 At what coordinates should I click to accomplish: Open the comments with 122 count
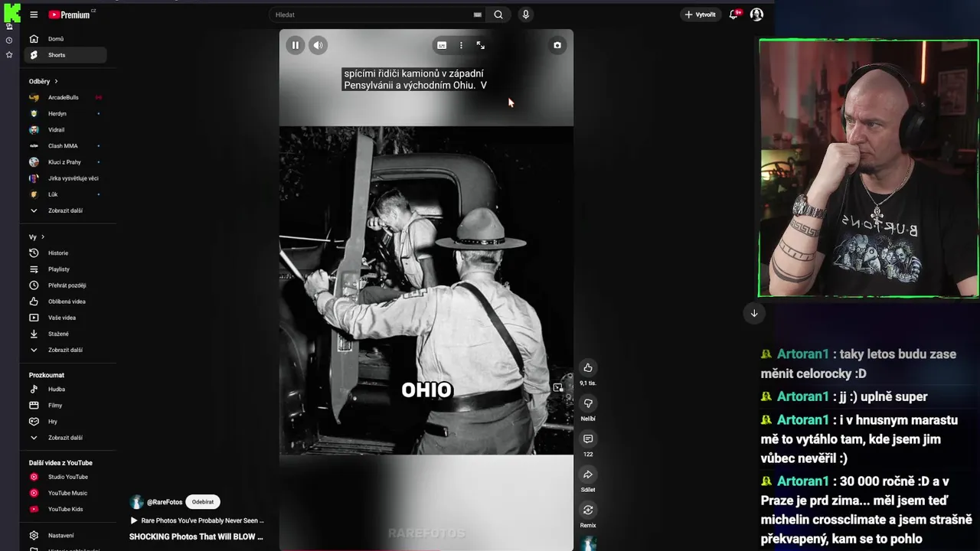pyautogui.click(x=588, y=439)
